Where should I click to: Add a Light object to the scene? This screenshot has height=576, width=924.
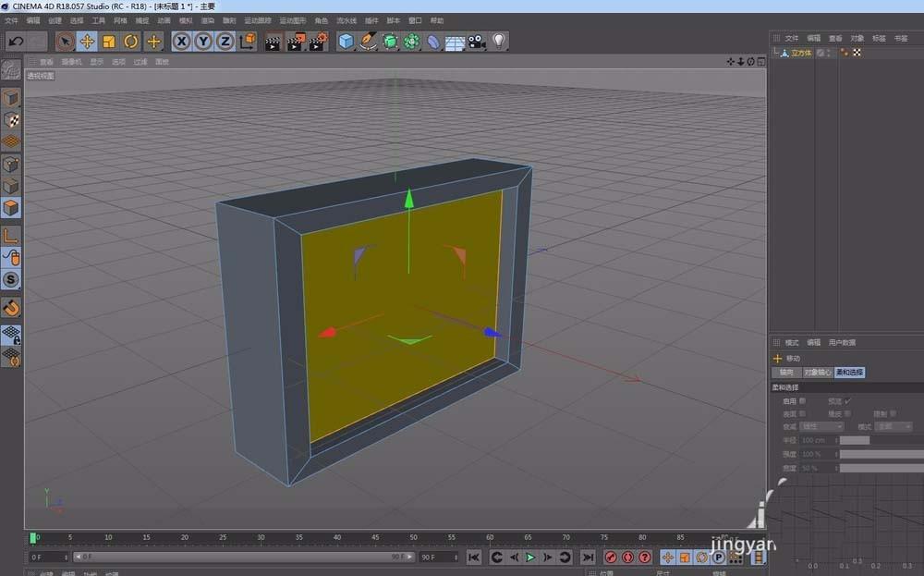pos(499,41)
